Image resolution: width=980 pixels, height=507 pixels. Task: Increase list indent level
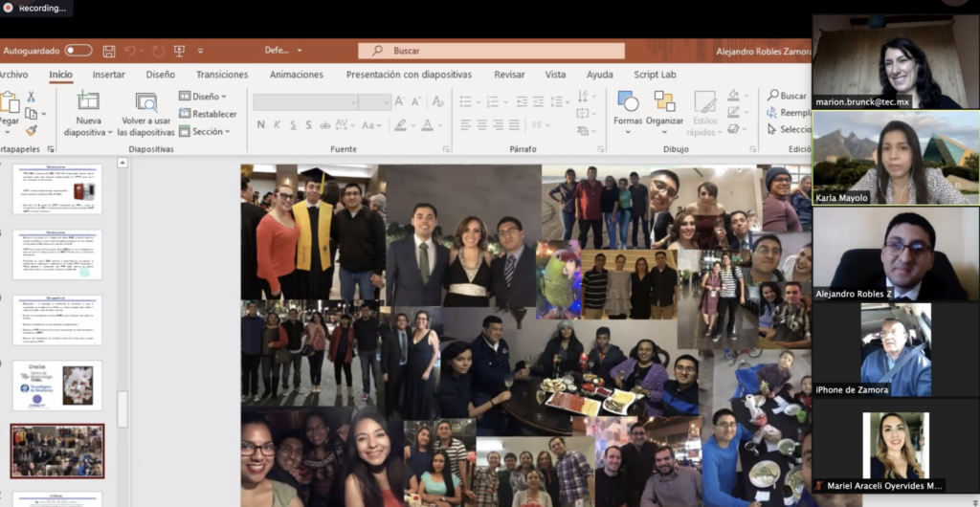click(538, 101)
